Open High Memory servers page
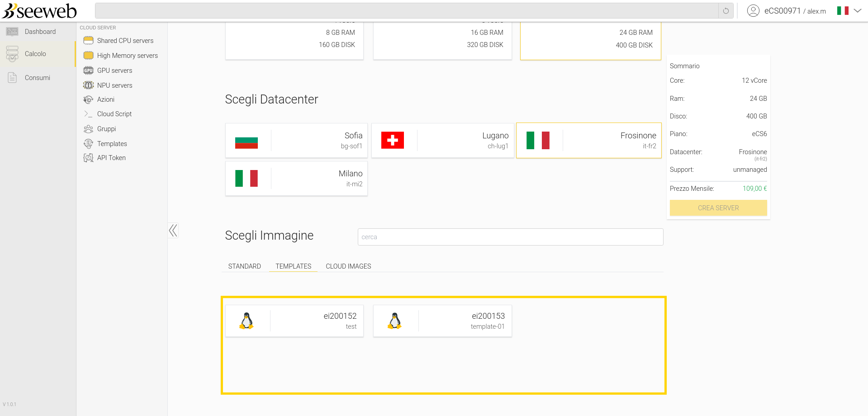Screen dimensions: 868x416 128,56
